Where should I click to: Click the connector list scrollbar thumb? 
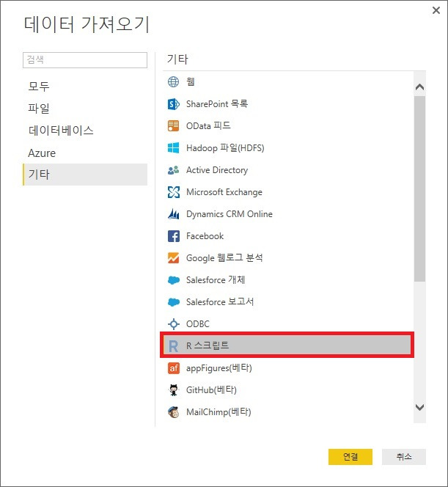419,188
